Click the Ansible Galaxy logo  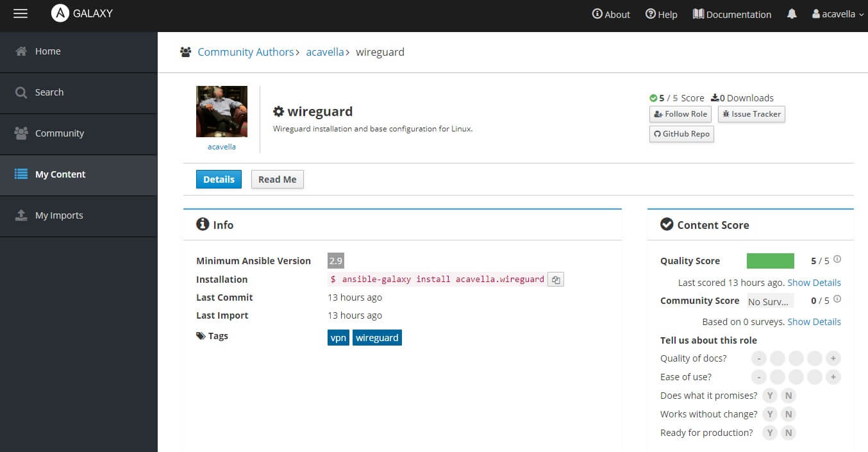pyautogui.click(x=82, y=13)
